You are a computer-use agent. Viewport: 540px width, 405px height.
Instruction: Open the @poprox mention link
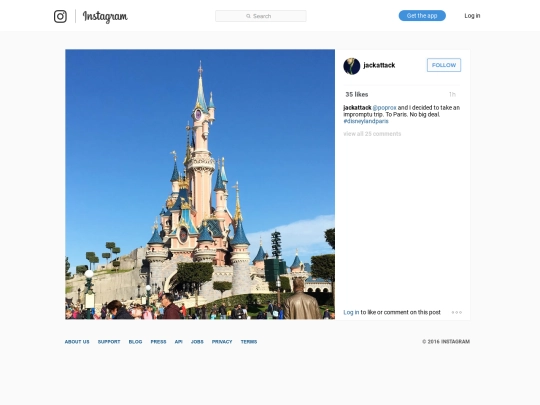point(384,108)
